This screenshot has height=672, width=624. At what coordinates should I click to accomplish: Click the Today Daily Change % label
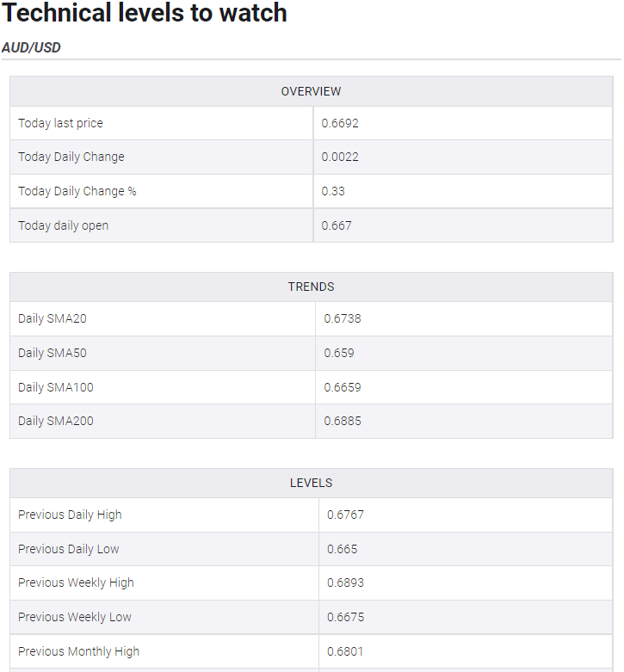[x=77, y=191]
